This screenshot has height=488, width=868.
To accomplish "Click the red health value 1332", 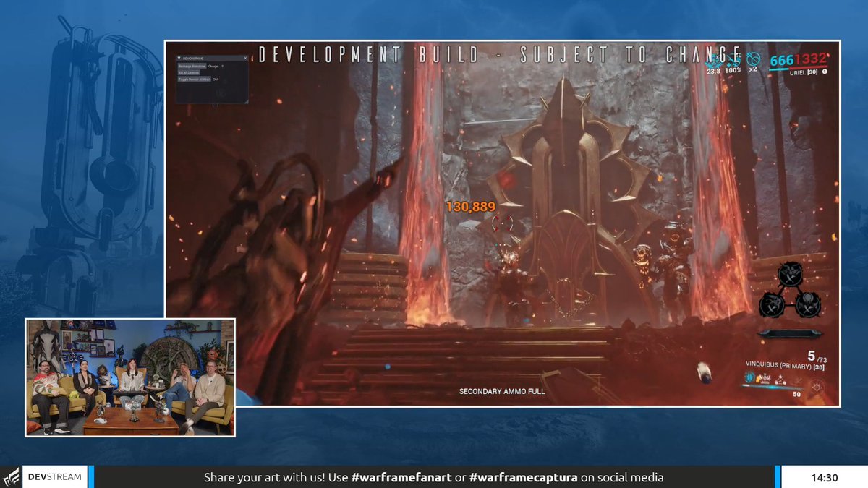I will pos(812,59).
